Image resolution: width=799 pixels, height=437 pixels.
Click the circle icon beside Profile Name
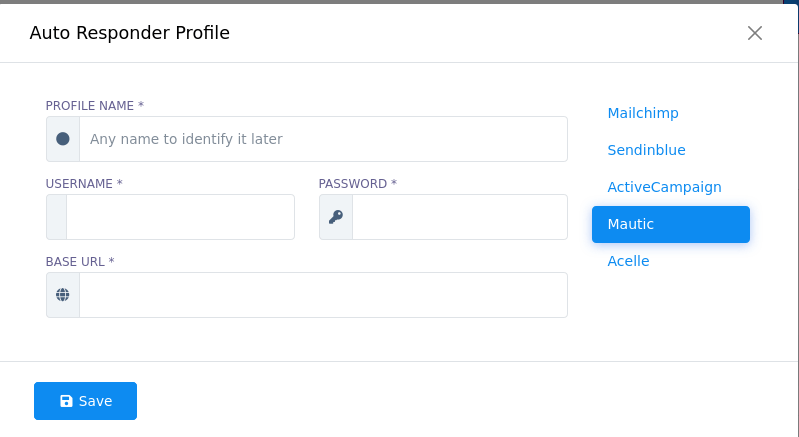[x=63, y=139]
